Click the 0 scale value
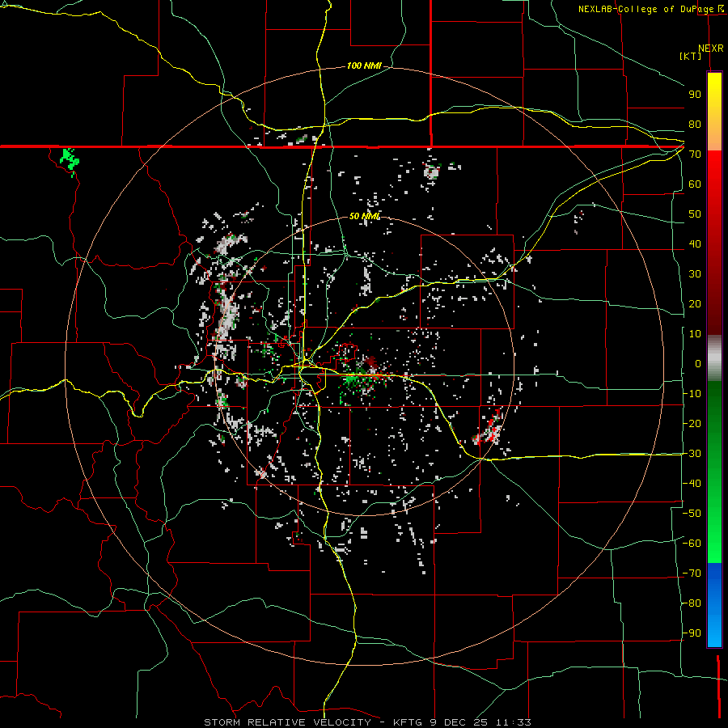The height and width of the screenshot is (728, 728). click(698, 364)
